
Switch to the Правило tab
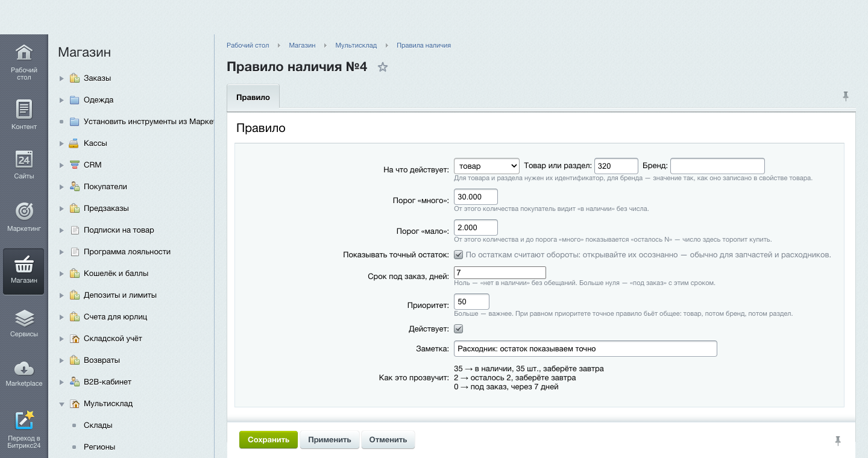click(253, 97)
